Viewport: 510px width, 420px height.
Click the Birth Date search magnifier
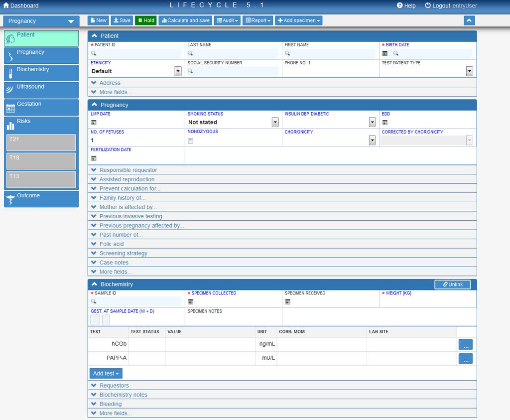tap(395, 53)
